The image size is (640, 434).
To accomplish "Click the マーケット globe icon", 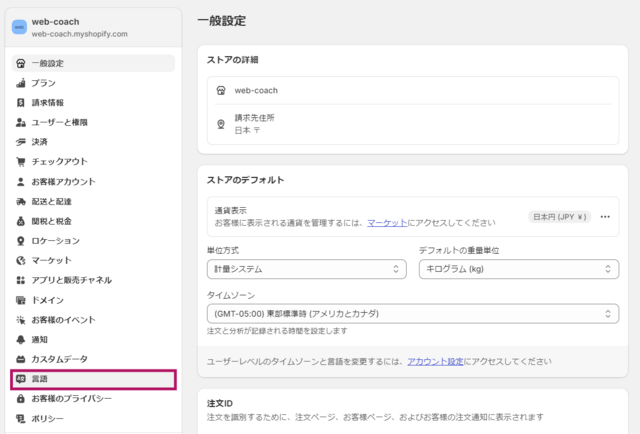I will click(x=20, y=260).
